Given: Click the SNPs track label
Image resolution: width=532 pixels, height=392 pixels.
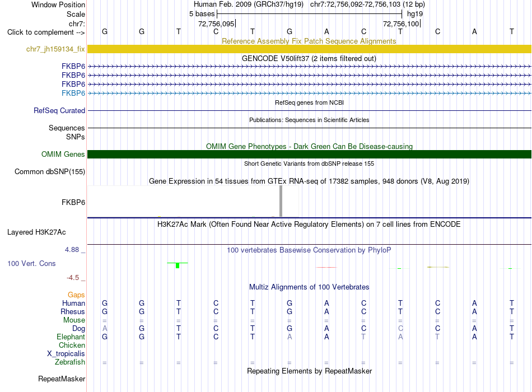Looking at the screenshot, I should (x=76, y=137).
